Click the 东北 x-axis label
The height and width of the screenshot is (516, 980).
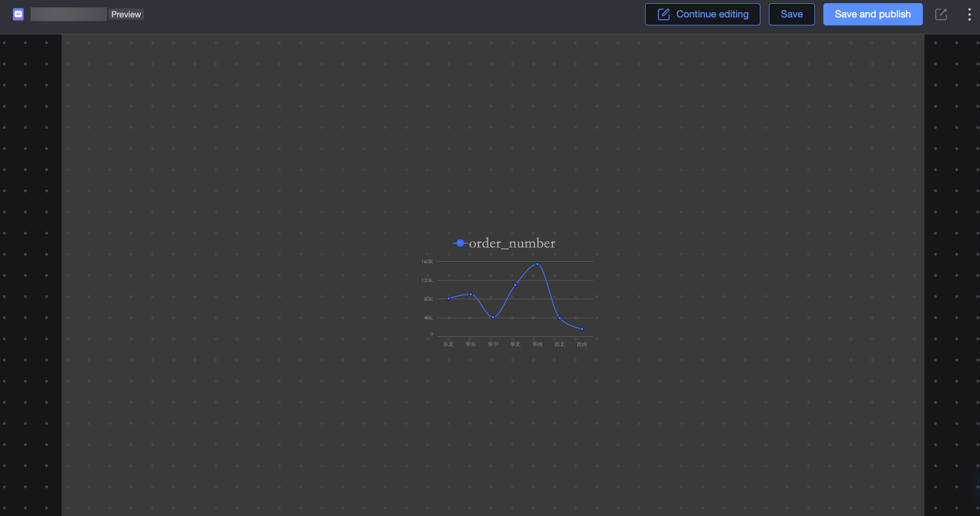(x=449, y=344)
